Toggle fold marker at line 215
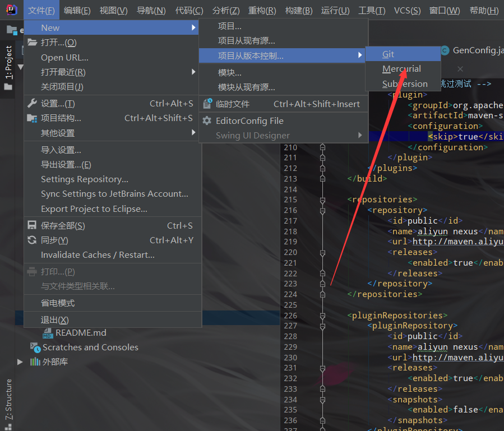The height and width of the screenshot is (431, 504). click(x=322, y=200)
